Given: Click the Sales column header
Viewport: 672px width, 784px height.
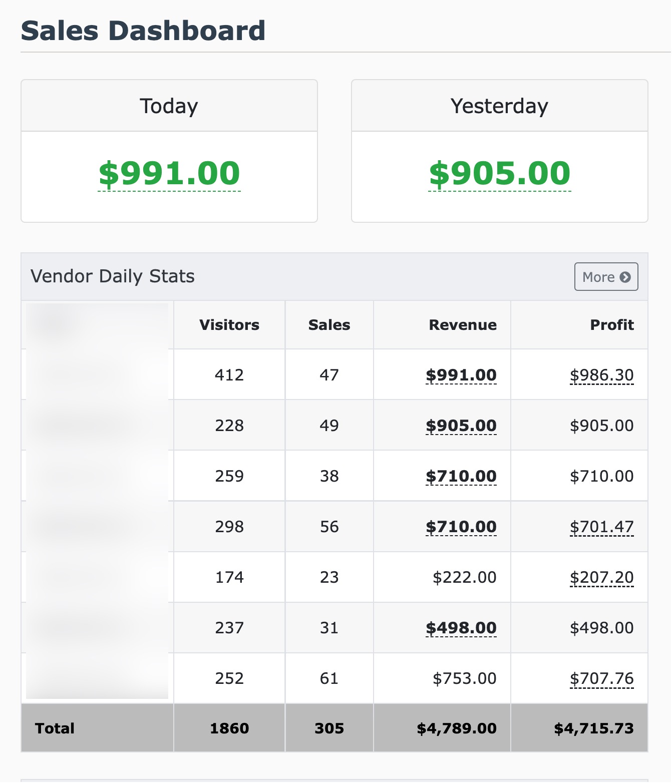Looking at the screenshot, I should (329, 325).
